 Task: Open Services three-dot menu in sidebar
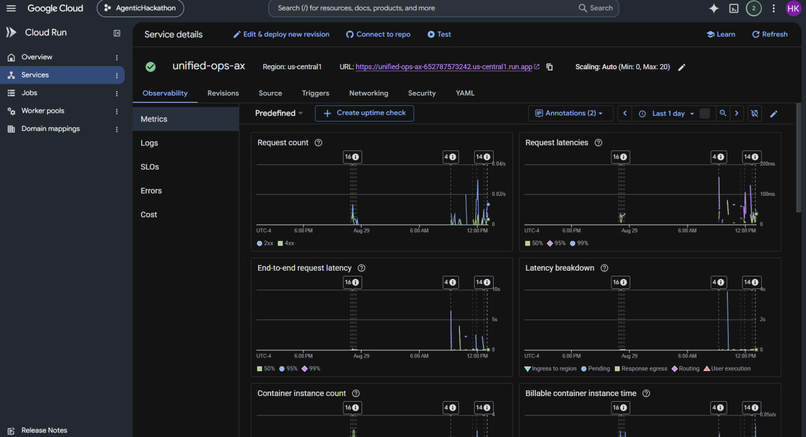pos(117,76)
